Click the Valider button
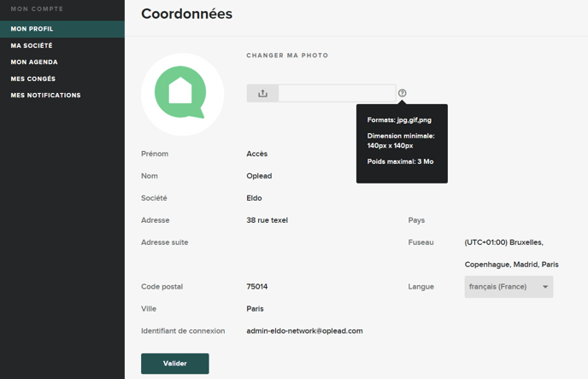 pos(174,364)
